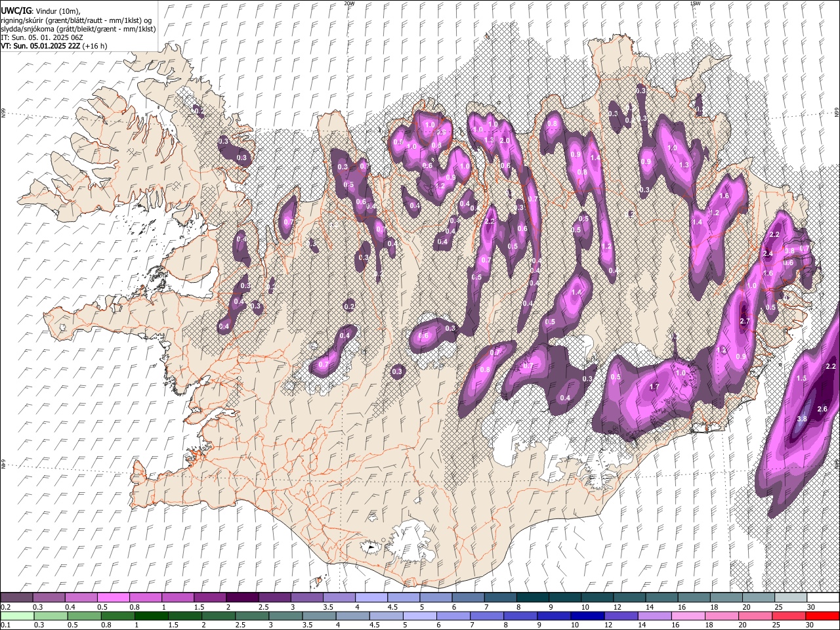Click the purple-scale swatch between 1.5 and 2
Screen dimensions: 840x630
[x=209, y=597]
